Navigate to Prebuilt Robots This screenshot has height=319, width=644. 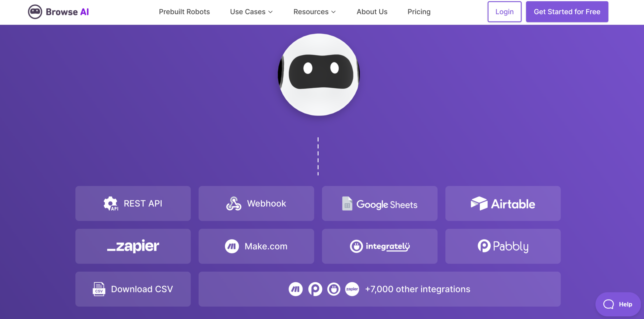(x=184, y=12)
